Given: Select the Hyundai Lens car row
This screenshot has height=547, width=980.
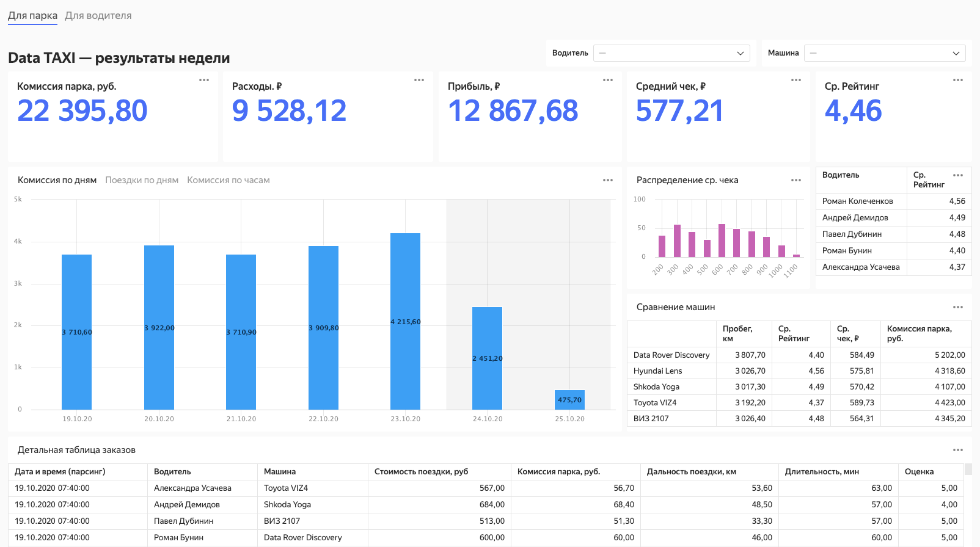Looking at the screenshot, I should point(799,371).
